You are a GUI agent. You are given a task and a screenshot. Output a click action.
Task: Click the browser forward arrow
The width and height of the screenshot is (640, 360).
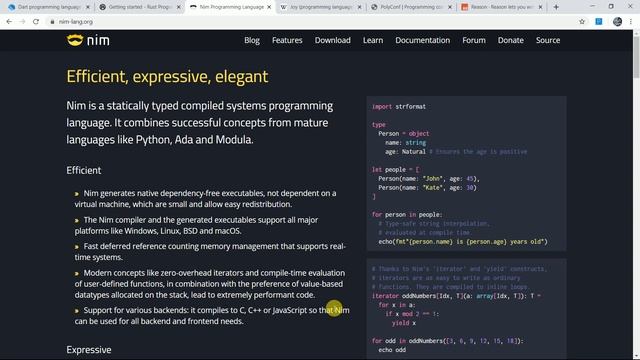coord(22,22)
